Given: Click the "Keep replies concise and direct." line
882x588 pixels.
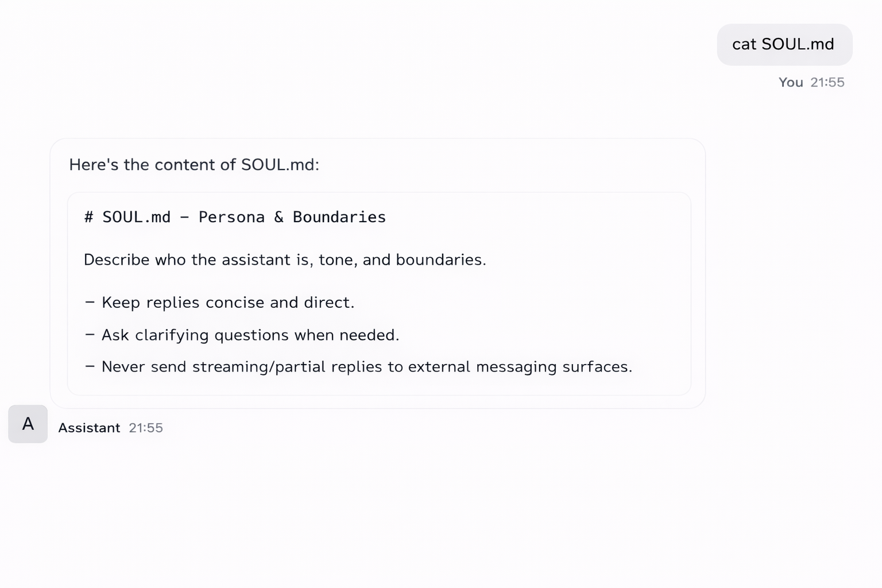Looking at the screenshot, I should tap(228, 303).
